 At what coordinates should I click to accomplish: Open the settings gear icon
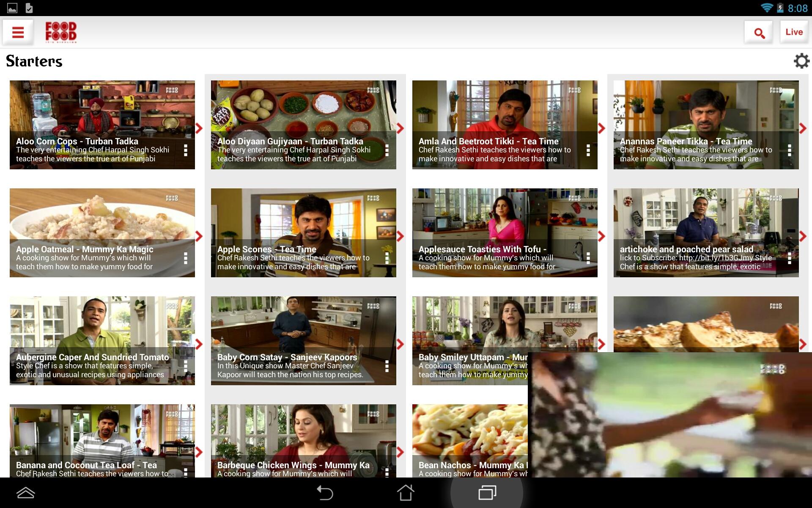click(801, 61)
